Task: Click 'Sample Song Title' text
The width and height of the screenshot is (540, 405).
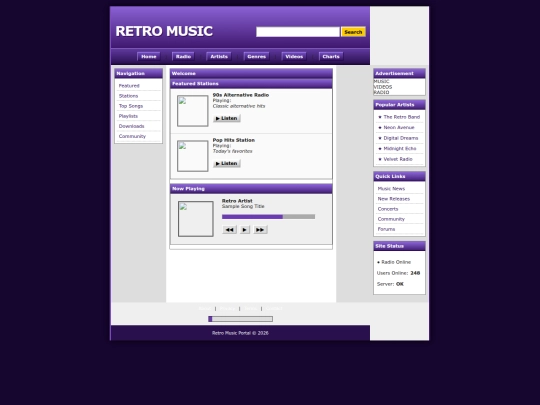Action: (243, 206)
